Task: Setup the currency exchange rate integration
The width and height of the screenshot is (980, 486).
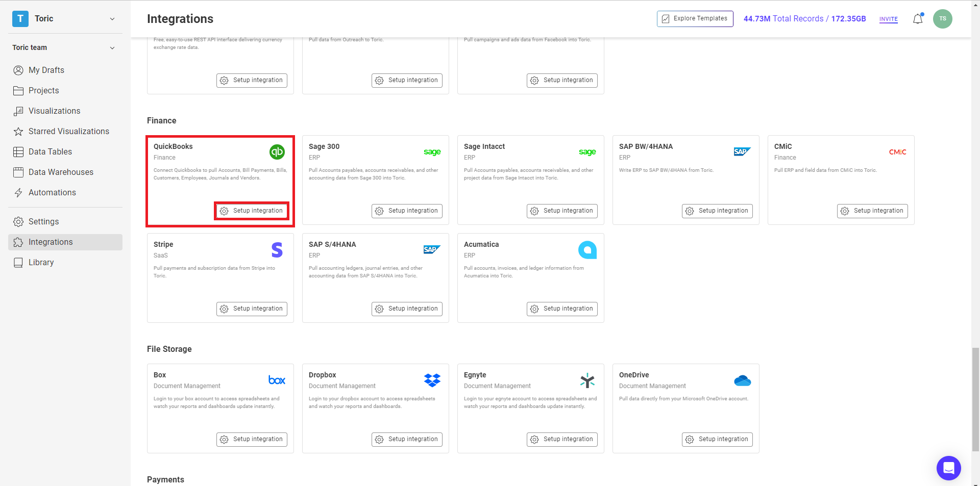Action: pyautogui.click(x=252, y=81)
